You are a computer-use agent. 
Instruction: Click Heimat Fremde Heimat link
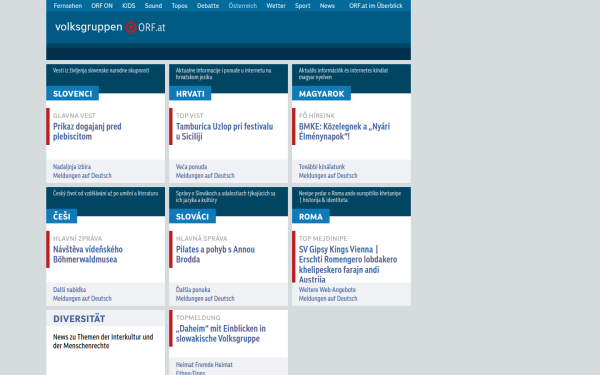(x=204, y=365)
